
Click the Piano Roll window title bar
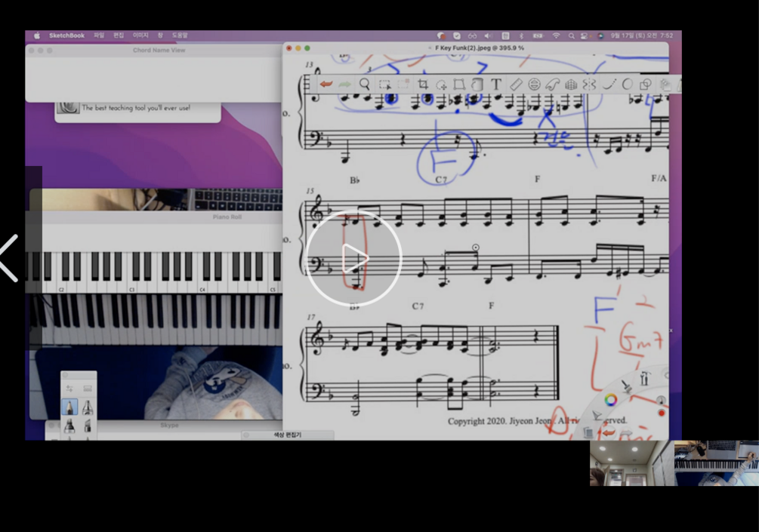[227, 217]
